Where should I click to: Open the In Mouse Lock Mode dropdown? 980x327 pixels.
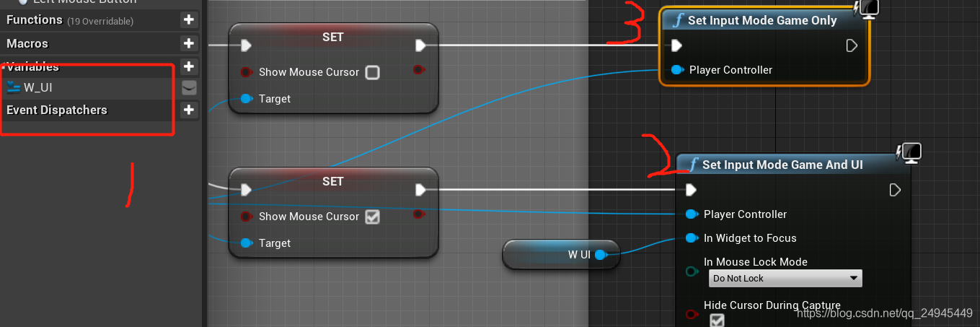click(x=785, y=278)
